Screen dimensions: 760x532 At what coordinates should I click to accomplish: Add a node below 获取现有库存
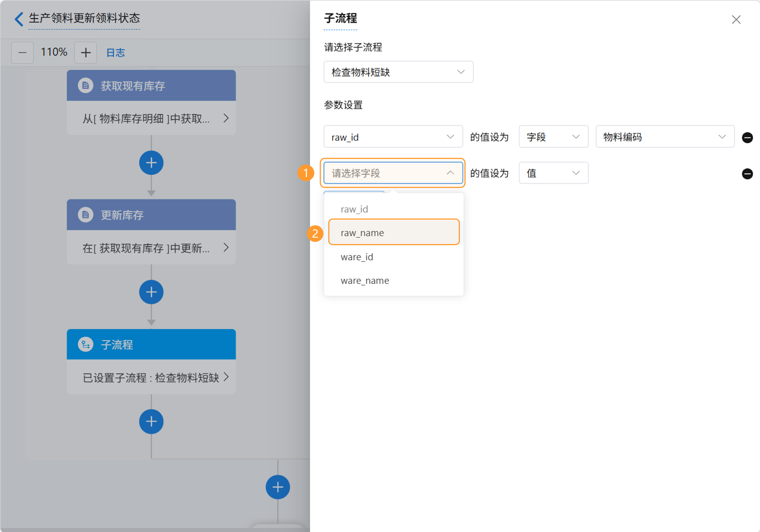tap(151, 163)
